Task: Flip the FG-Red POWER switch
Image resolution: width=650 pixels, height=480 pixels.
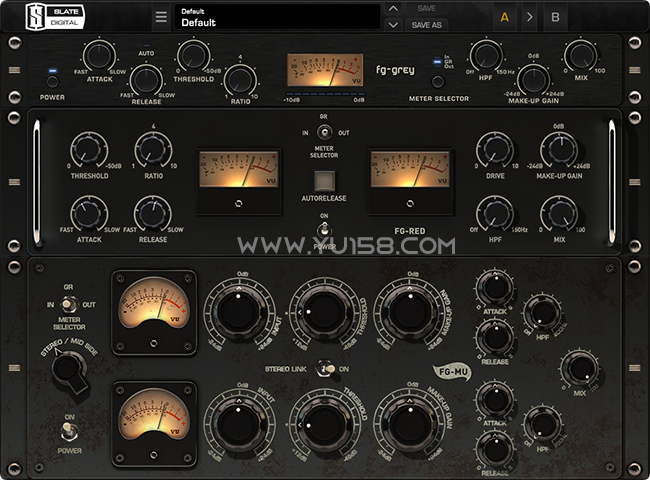Action: click(x=324, y=230)
